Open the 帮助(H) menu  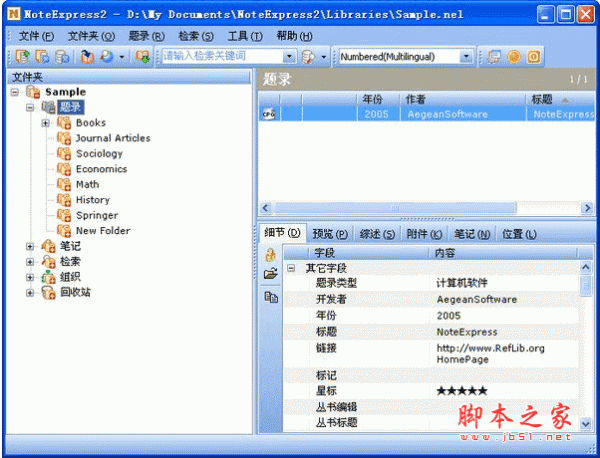[x=294, y=36]
